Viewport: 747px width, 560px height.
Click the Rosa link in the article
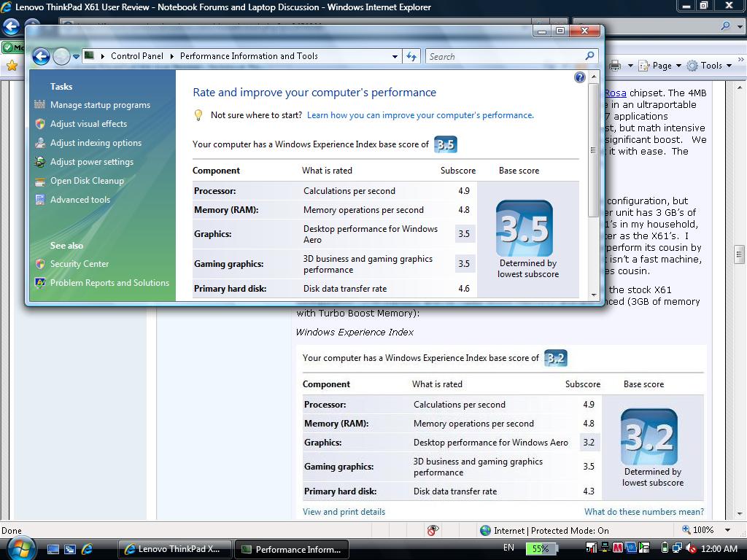click(615, 93)
